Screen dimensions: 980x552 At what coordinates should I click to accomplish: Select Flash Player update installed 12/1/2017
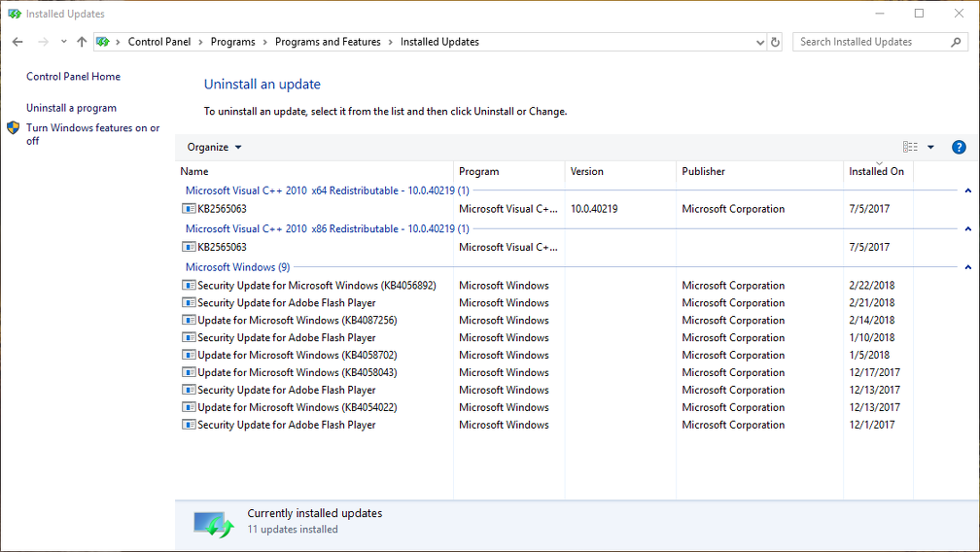click(x=286, y=426)
